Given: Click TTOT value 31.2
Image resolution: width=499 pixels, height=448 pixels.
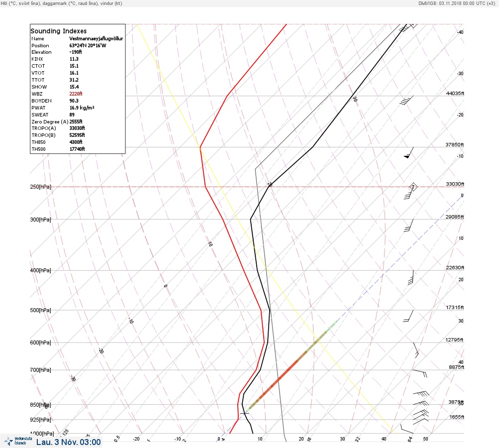Looking at the screenshot, I should pos(74,80).
